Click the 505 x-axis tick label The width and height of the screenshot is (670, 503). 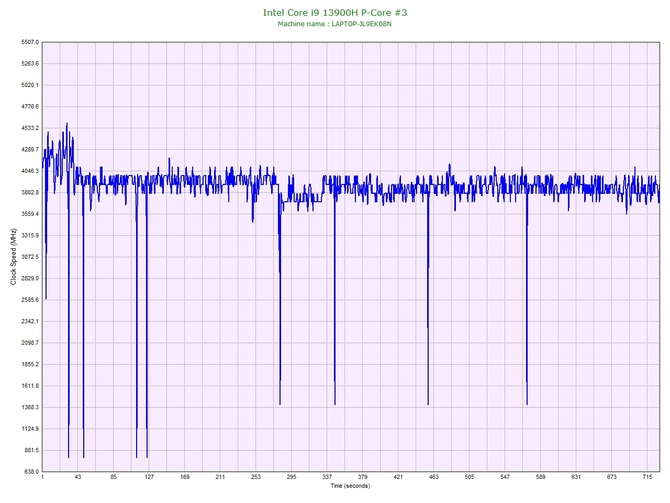[x=470, y=477]
